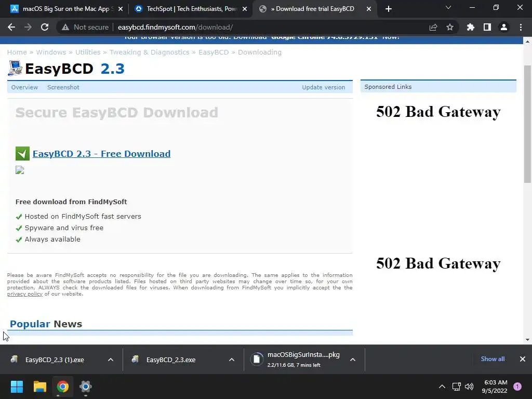Expand options for EasyBCD_2.3.exe
The height and width of the screenshot is (399, 532).
(232, 360)
